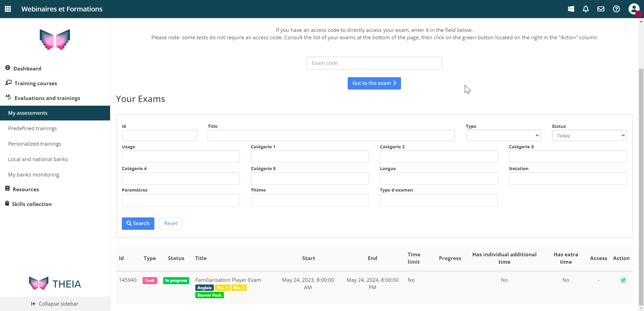The height and width of the screenshot is (311, 644).
Task: Expand the Type dropdown filter
Action: (503, 136)
